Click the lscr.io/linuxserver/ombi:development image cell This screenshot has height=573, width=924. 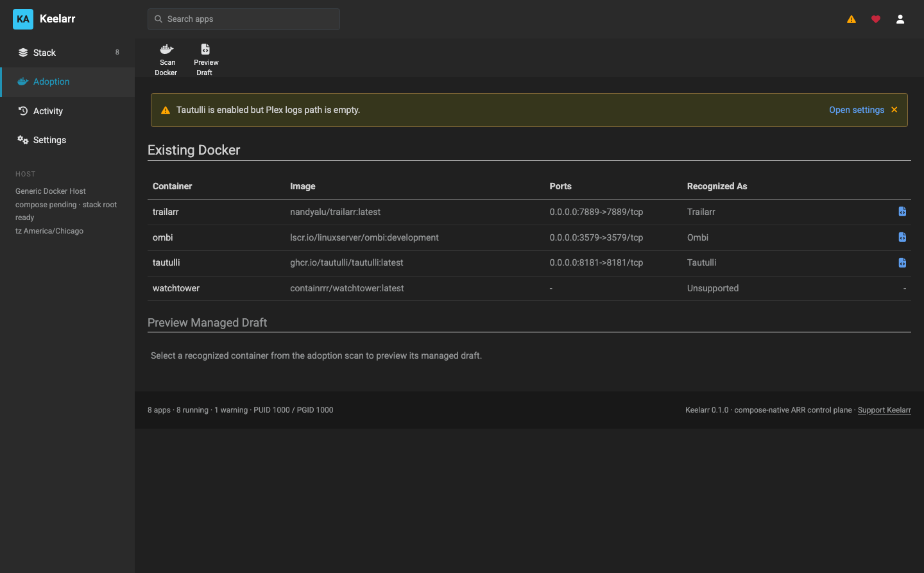tap(364, 237)
